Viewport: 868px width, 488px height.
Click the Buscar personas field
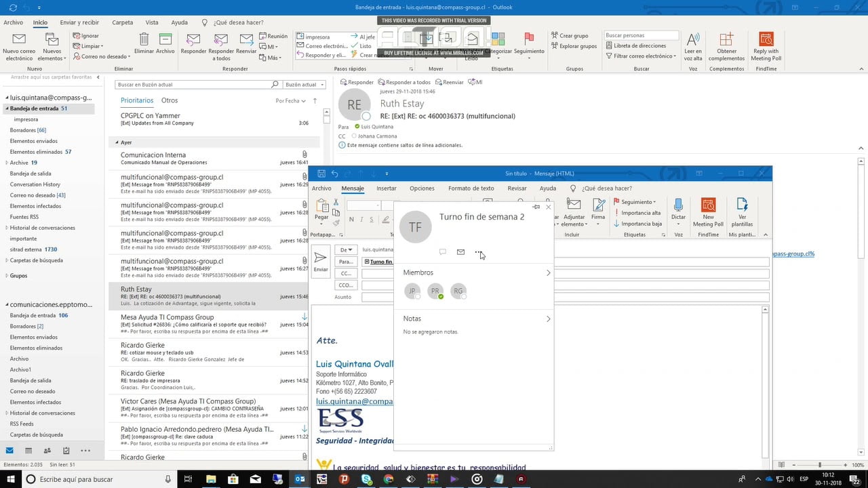pos(641,35)
